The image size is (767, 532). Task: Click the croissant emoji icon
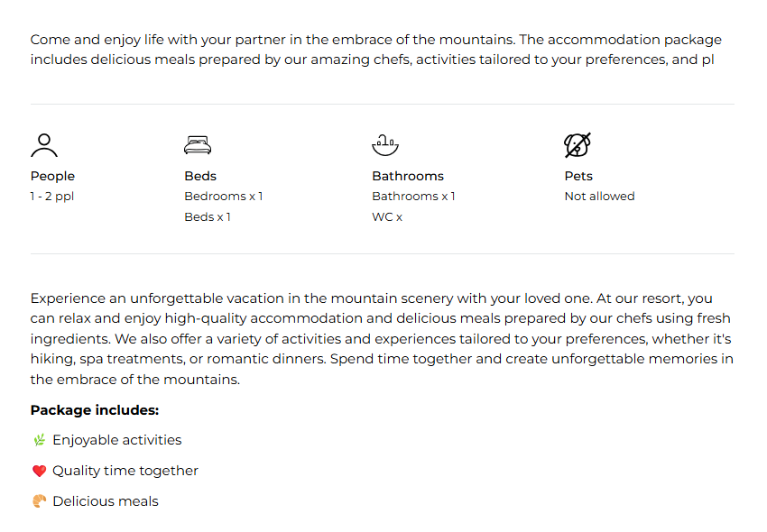(x=40, y=501)
